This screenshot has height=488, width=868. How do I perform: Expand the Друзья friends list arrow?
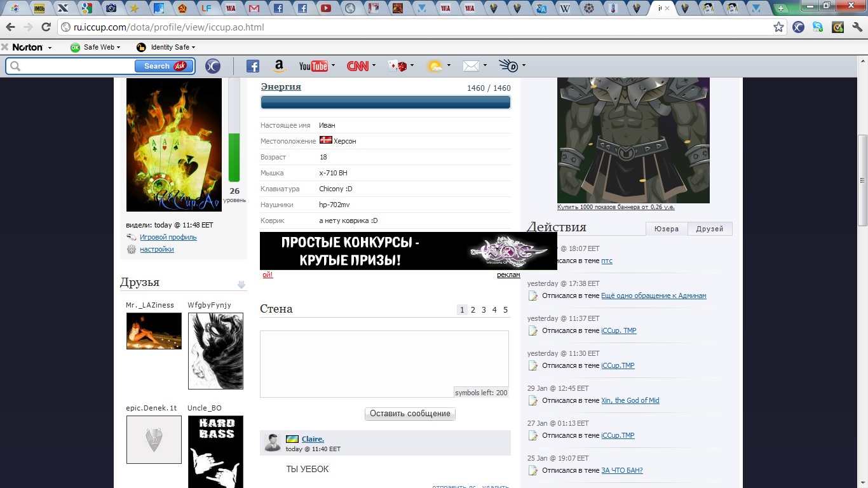[241, 285]
